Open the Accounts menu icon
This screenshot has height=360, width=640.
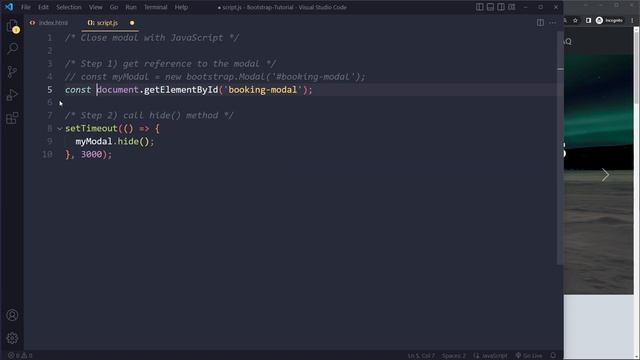pyautogui.click(x=12, y=315)
